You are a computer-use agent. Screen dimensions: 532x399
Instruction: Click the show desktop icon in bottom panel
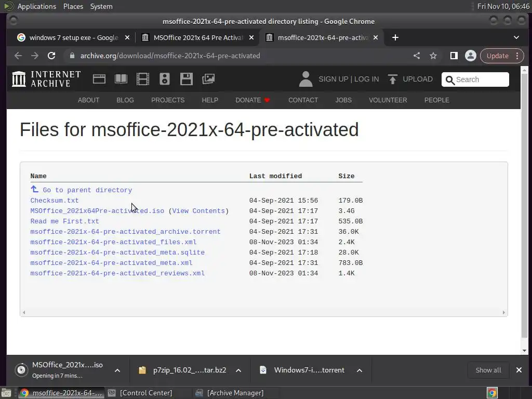click(6, 393)
